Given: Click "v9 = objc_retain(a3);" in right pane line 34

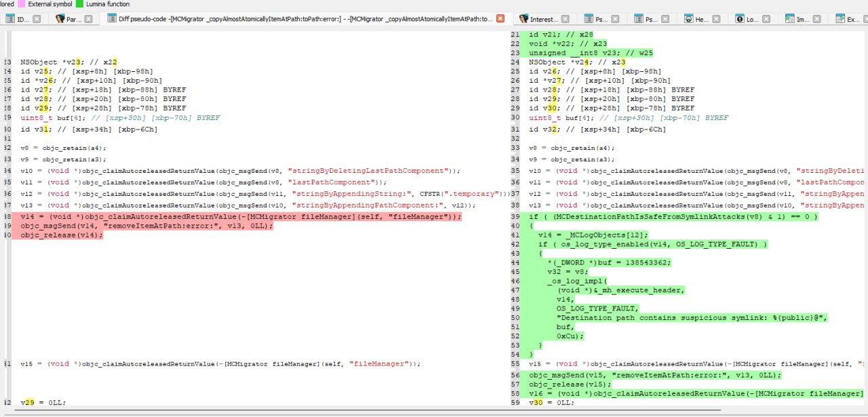Looking at the screenshot, I should [572, 159].
